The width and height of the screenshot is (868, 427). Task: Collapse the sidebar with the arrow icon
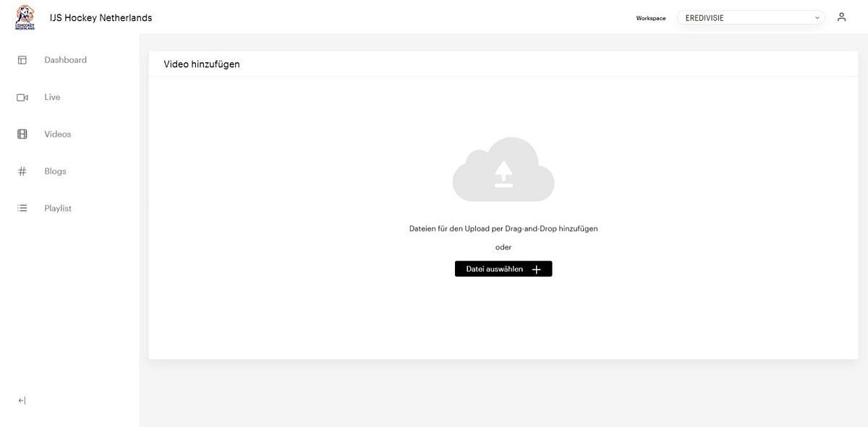coord(22,400)
